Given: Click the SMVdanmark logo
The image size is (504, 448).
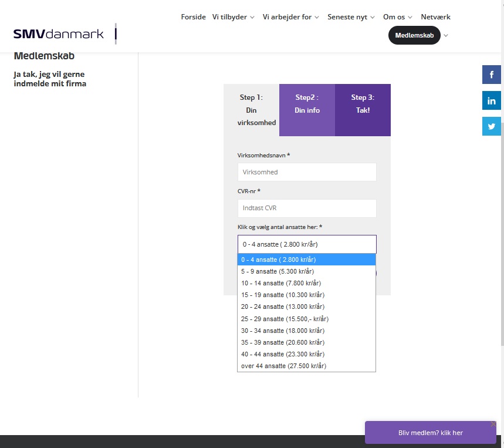Looking at the screenshot, I should tap(59, 34).
